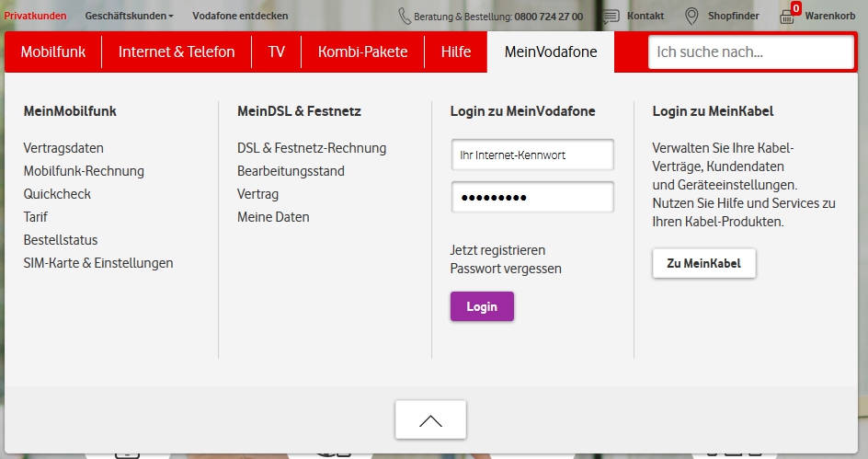Follow the Passwort vergessen link
868x459 pixels.
coord(506,269)
